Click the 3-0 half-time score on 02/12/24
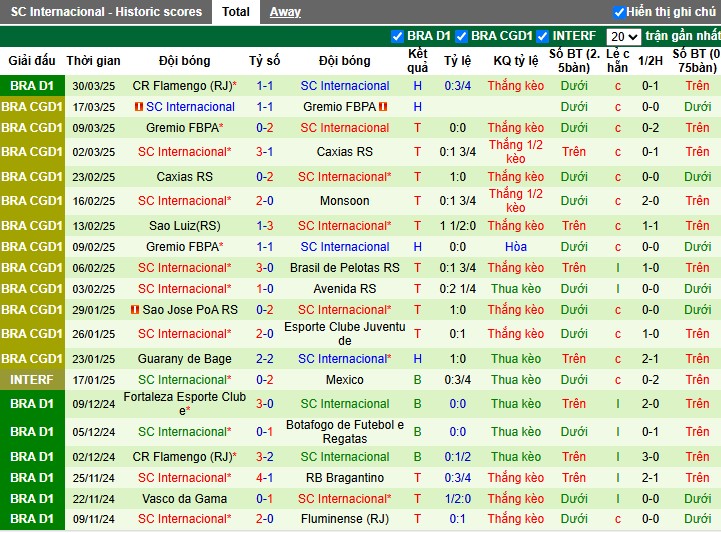 coord(650,457)
